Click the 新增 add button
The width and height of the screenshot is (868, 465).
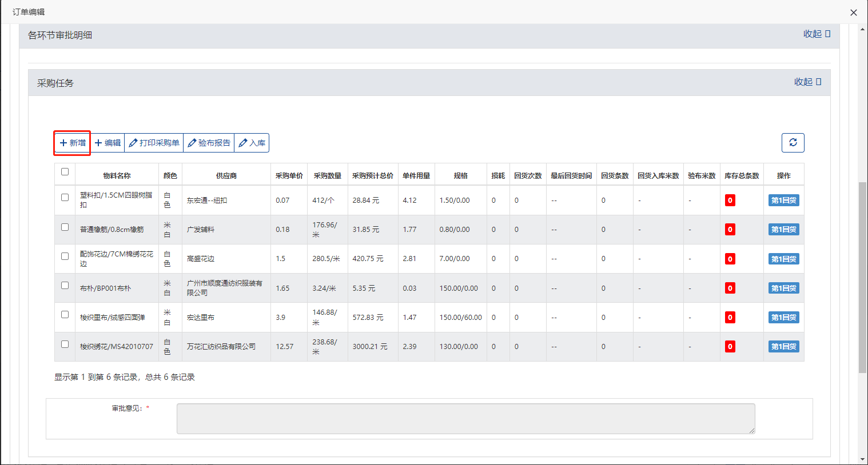[x=73, y=143]
